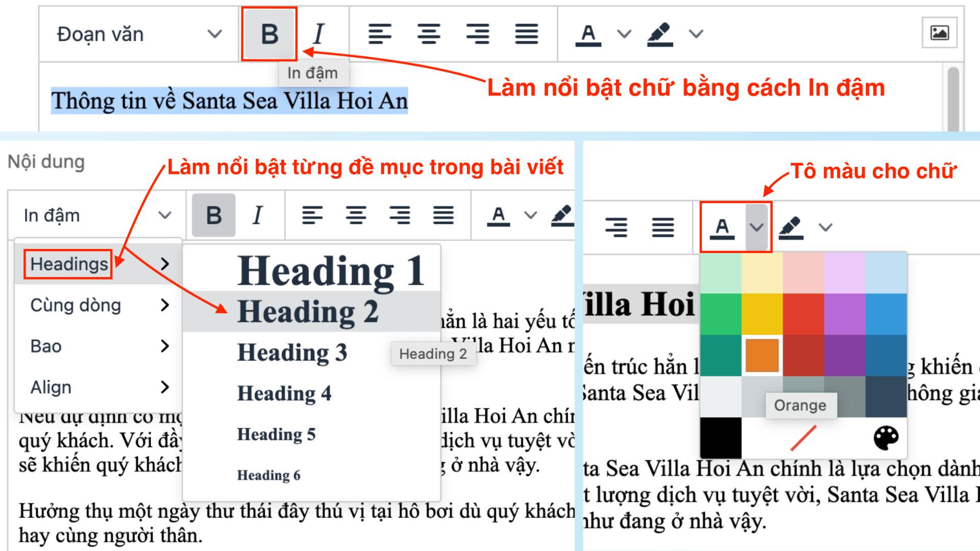Click the insert image icon
The width and height of the screenshot is (980, 551).
click(x=939, y=33)
